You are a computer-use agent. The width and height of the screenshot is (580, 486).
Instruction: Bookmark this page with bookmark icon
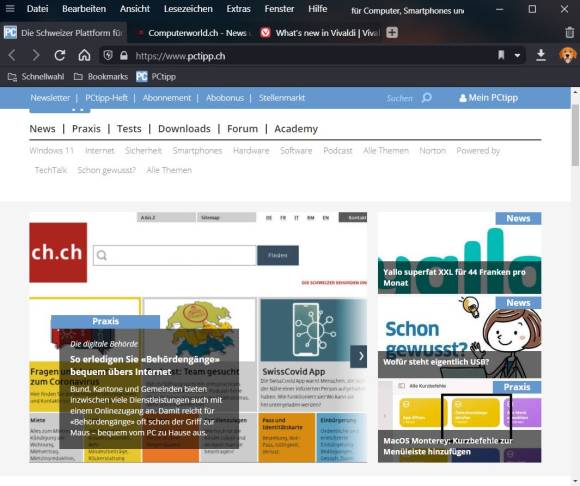[501, 55]
